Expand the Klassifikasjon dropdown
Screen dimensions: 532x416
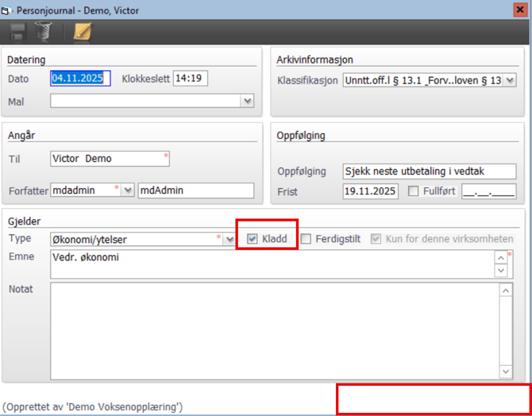click(510, 80)
